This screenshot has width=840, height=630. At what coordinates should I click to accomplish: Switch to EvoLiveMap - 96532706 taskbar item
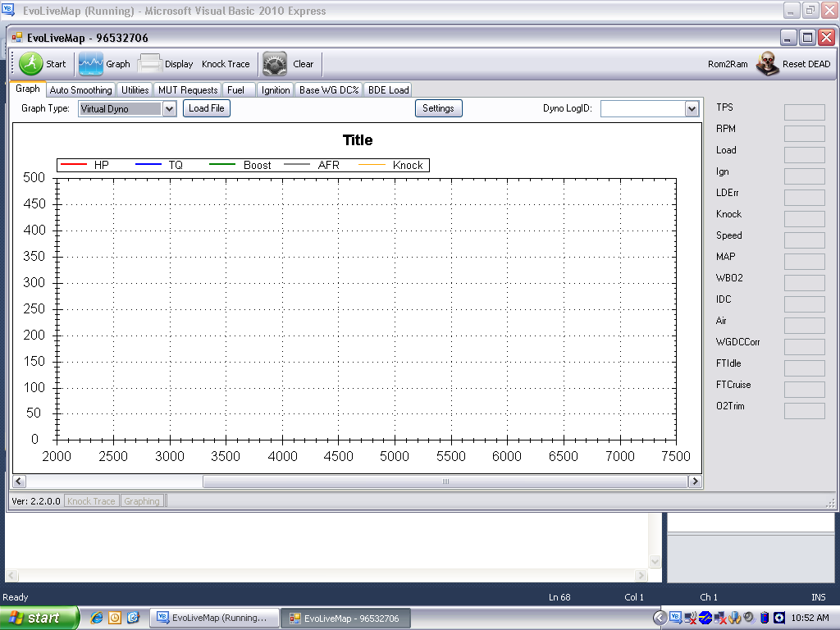click(x=346, y=619)
